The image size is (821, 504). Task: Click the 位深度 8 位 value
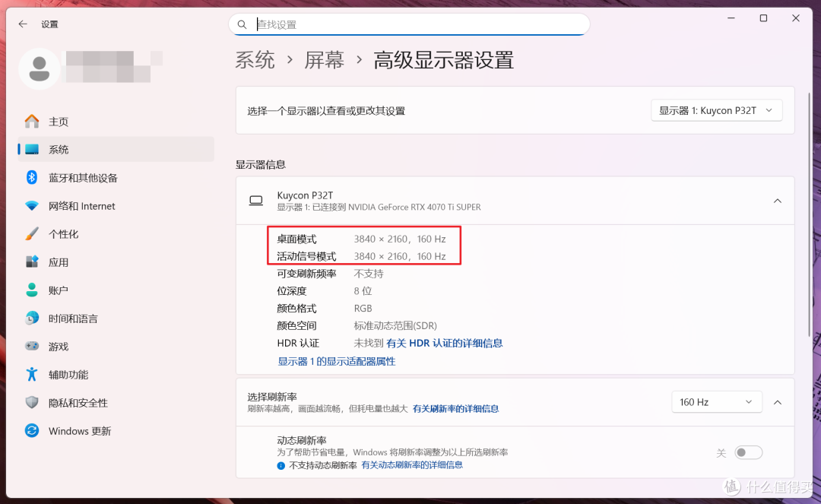coord(363,291)
